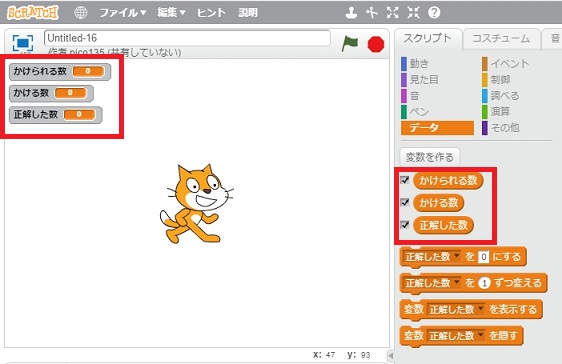
Task: Click the かける数 variable block
Action: [439, 203]
